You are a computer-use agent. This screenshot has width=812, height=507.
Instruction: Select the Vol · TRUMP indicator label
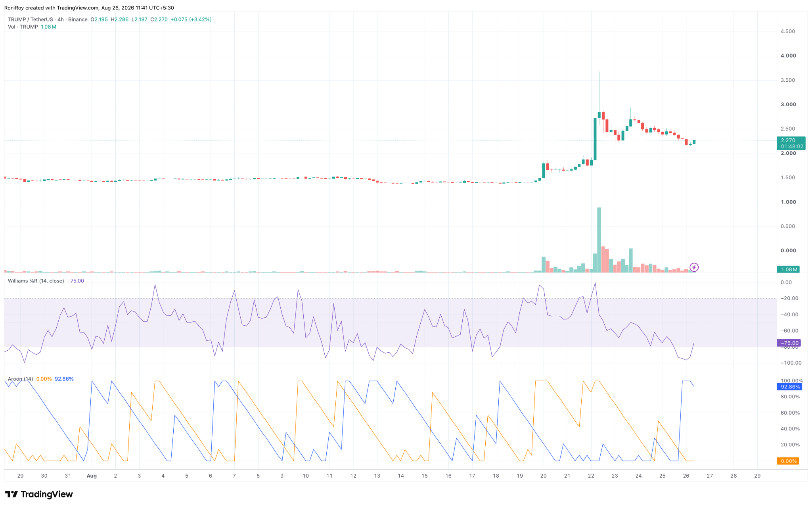pyautogui.click(x=23, y=27)
